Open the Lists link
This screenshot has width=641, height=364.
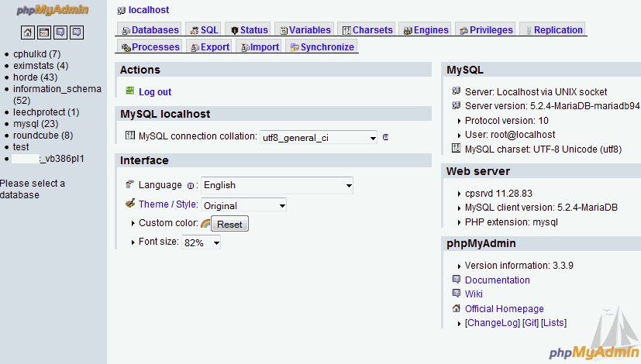click(x=554, y=323)
